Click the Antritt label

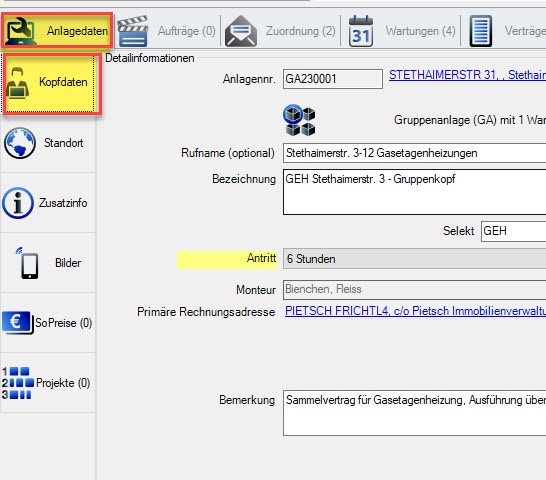click(x=261, y=258)
